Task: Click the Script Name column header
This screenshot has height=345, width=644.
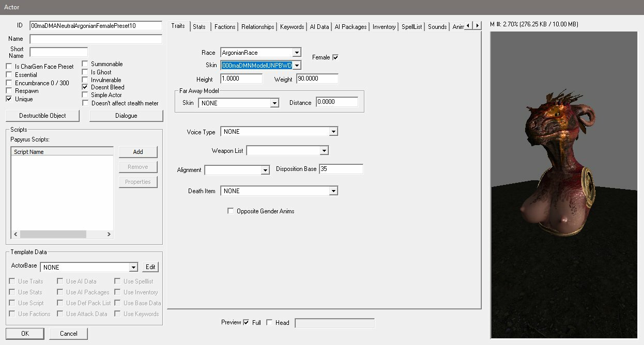Action: pyautogui.click(x=62, y=152)
